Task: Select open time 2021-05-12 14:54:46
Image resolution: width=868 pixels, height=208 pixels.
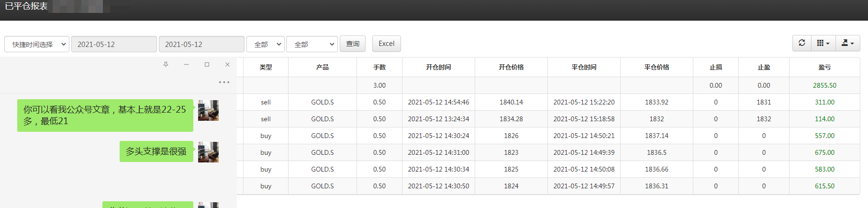Action: tap(438, 102)
